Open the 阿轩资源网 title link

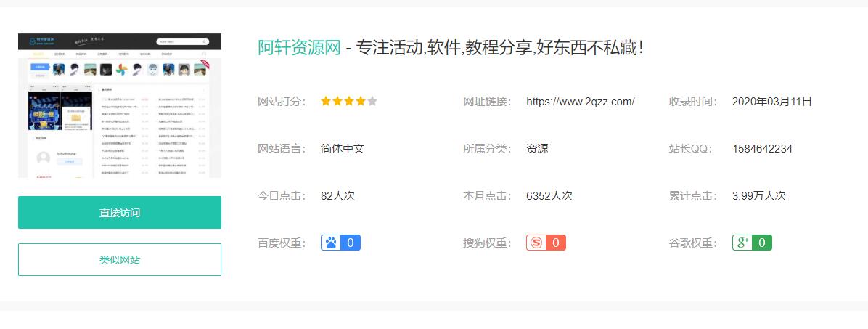pos(299,48)
